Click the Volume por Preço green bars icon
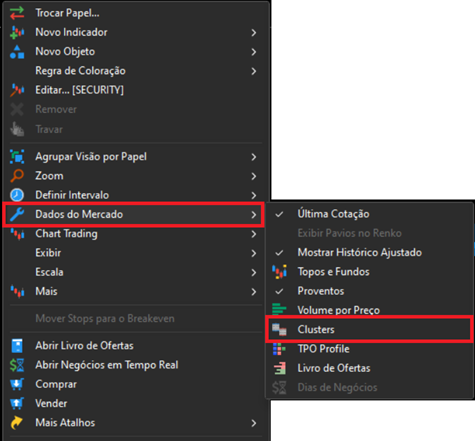This screenshot has width=475, height=441. (279, 310)
